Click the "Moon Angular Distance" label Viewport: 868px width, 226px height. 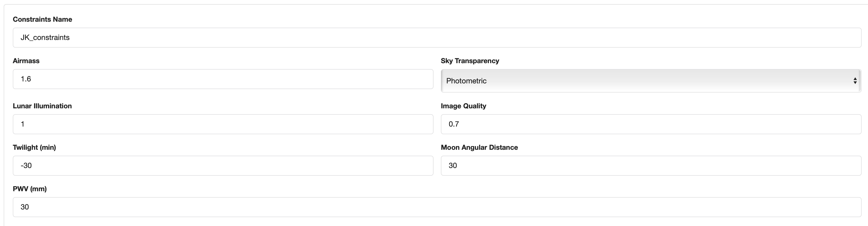[479, 147]
